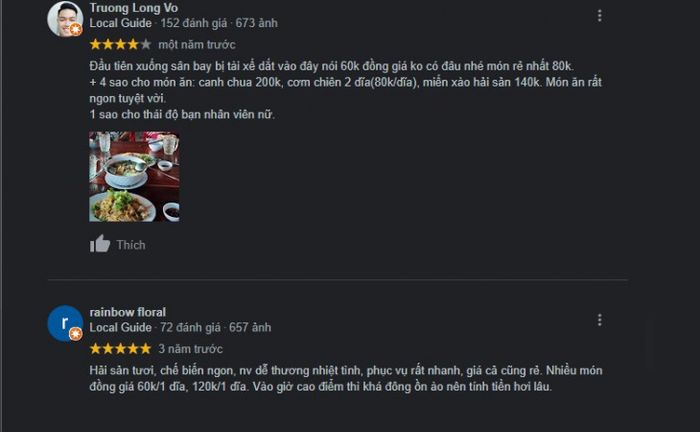Viewport: 700px width, 432px height.
Task: Click the thumbs-up like icon
Action: [100, 244]
